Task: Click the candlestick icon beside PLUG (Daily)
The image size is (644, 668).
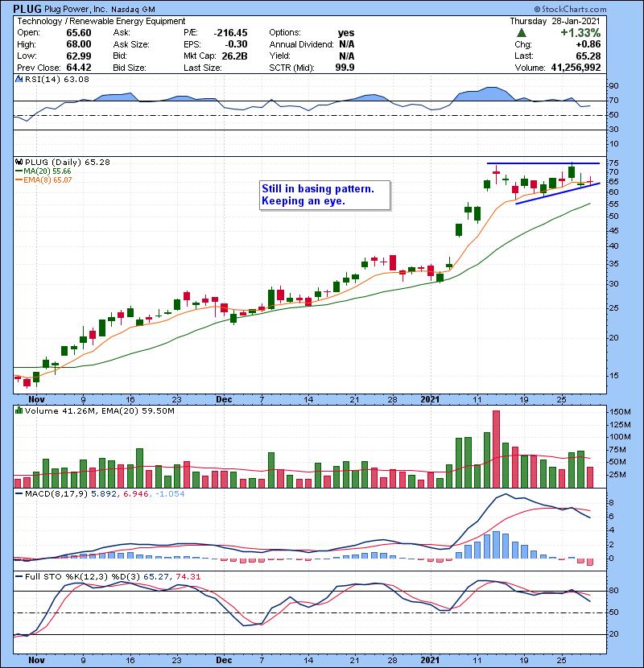Action: (x=19, y=162)
